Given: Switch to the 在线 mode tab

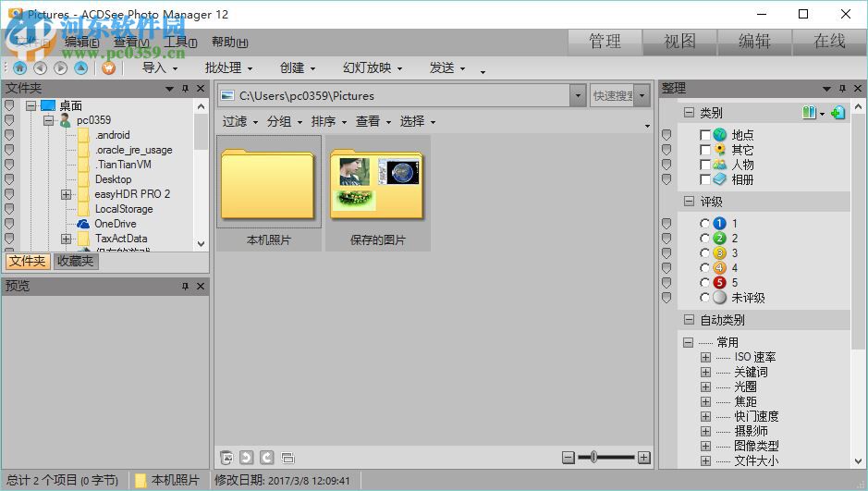Looking at the screenshot, I should point(829,42).
